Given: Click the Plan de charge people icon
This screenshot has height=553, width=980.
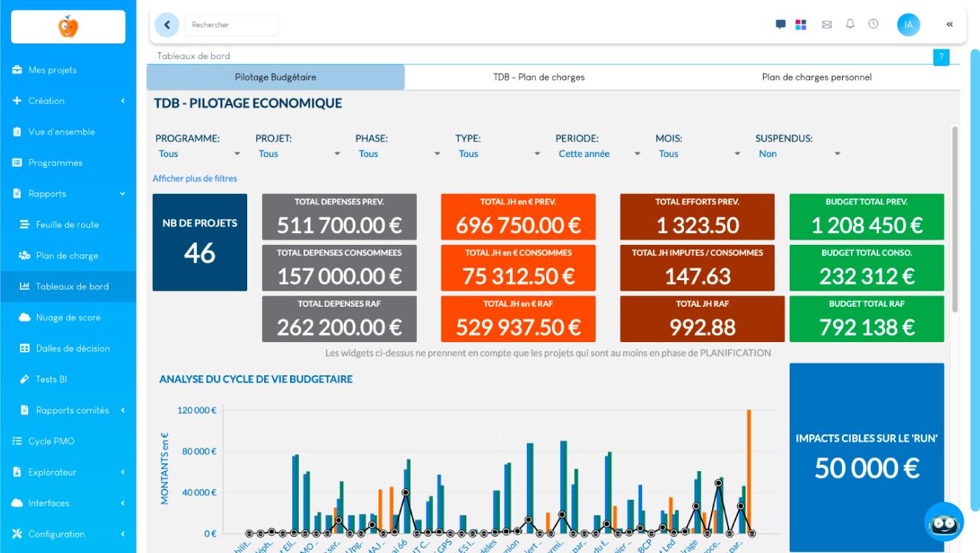Looking at the screenshot, I should [x=24, y=256].
